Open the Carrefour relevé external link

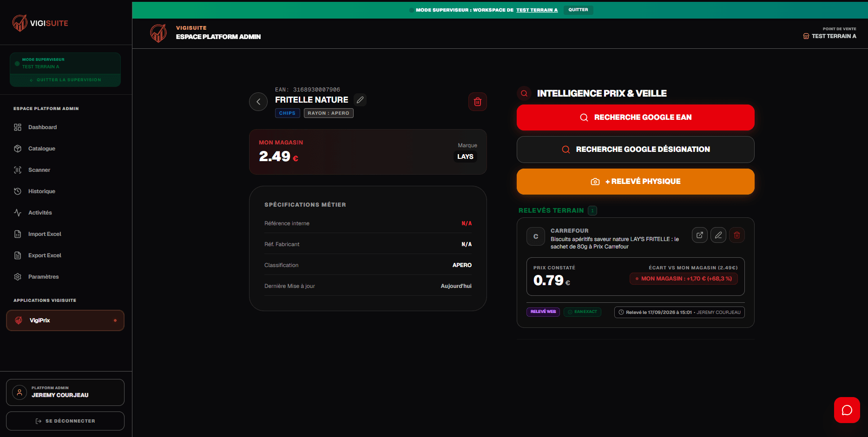pyautogui.click(x=700, y=235)
